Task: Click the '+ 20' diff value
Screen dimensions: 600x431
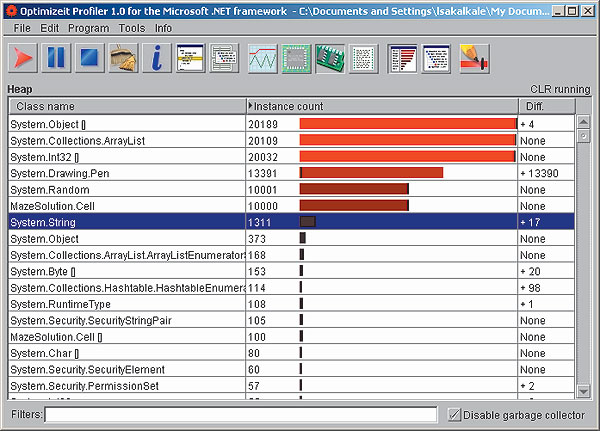Action: [530, 271]
